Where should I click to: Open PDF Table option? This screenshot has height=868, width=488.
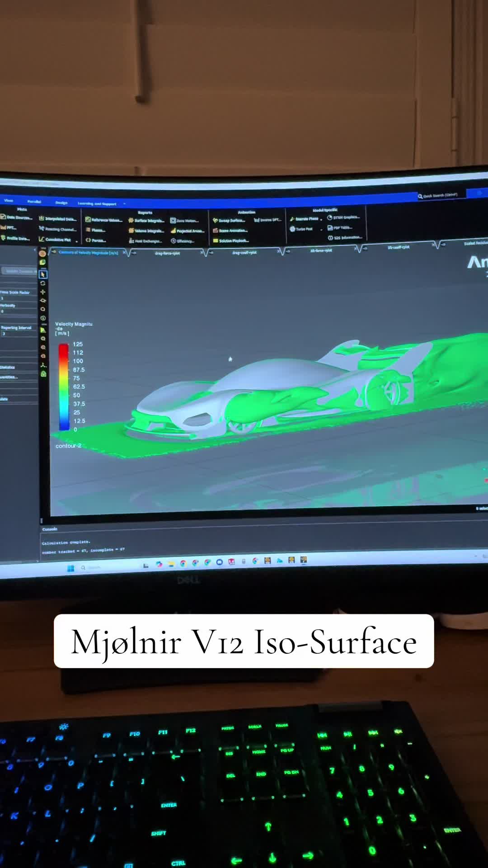(340, 227)
